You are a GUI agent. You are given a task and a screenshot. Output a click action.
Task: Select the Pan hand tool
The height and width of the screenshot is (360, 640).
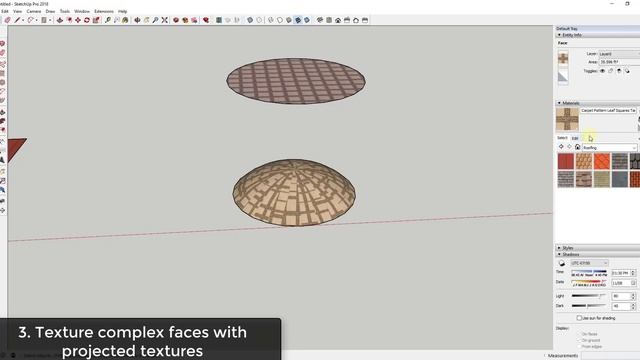point(146,20)
